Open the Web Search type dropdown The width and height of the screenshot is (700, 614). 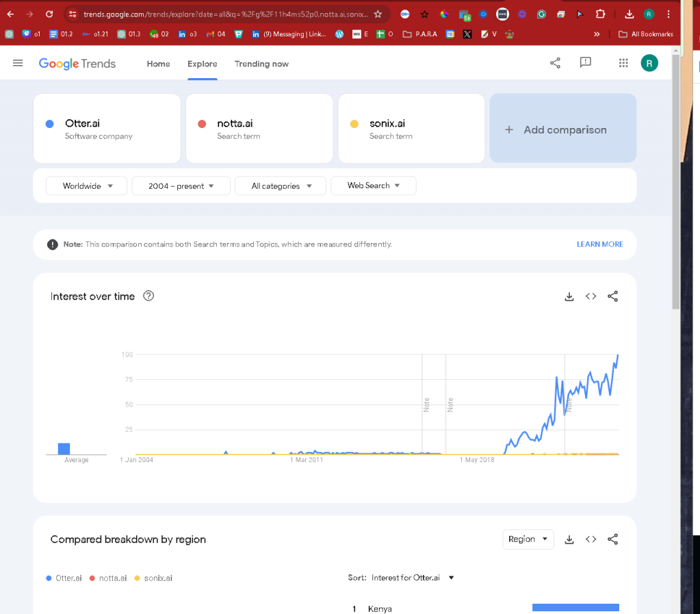tap(373, 186)
